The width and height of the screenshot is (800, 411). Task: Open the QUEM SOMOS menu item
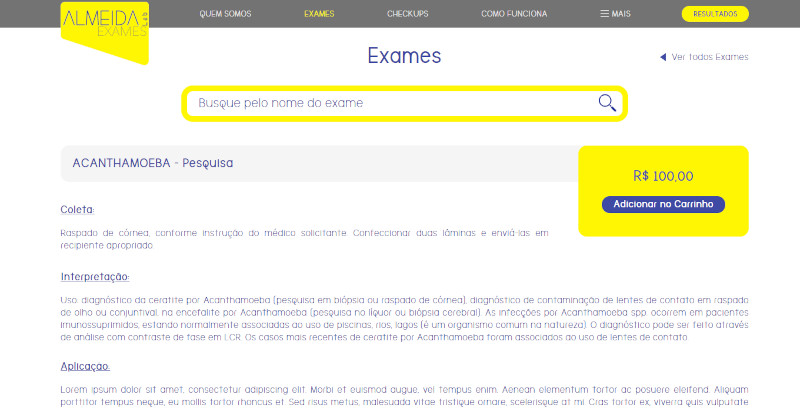point(225,14)
